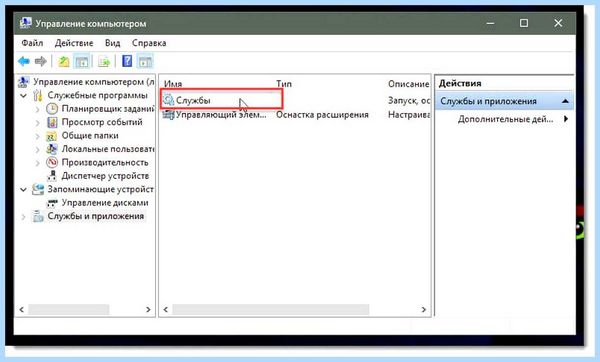
Task: Maximize the Управление компьютером window
Action: tap(524, 23)
